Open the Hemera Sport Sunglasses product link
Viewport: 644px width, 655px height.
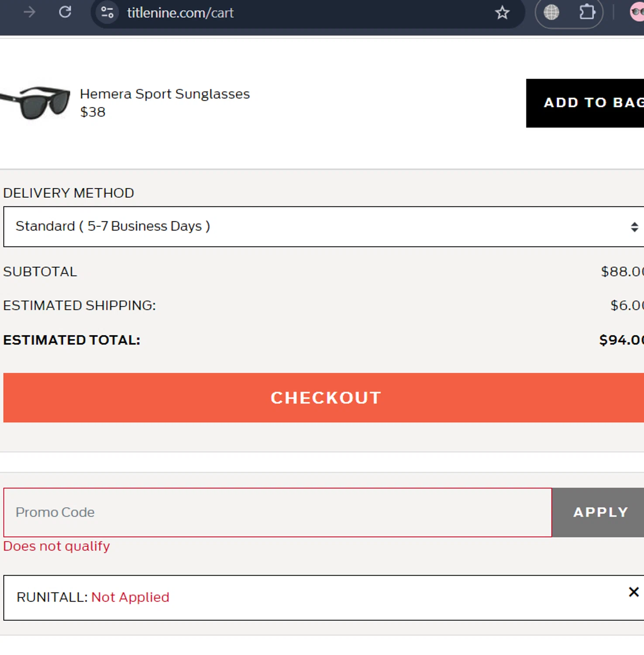[165, 94]
